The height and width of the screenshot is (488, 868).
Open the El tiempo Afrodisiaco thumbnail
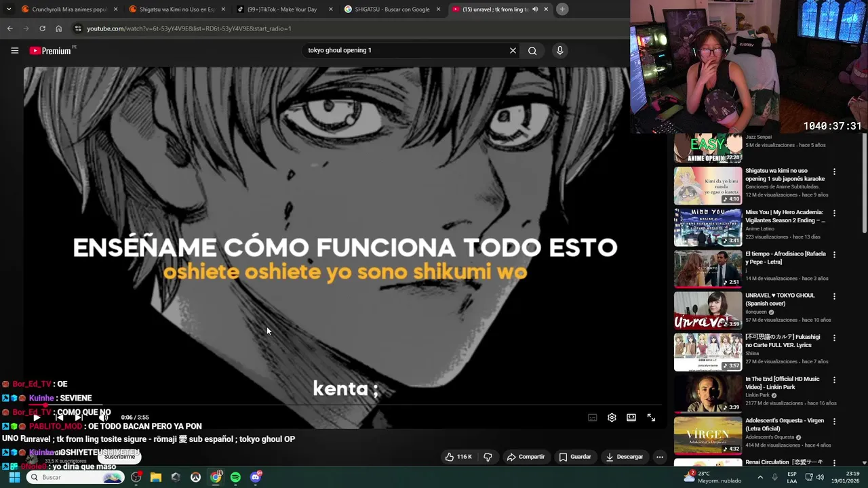point(708,268)
